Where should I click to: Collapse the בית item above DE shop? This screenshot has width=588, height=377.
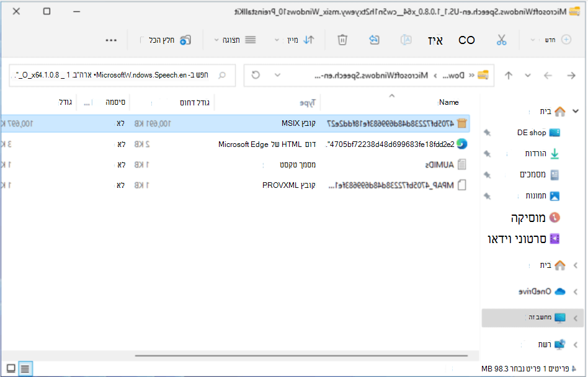575,111
